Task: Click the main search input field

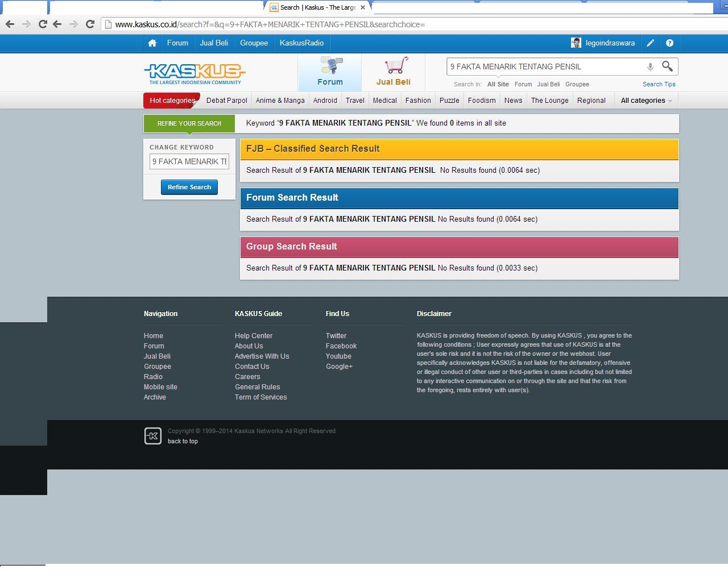Action: pyautogui.click(x=545, y=66)
